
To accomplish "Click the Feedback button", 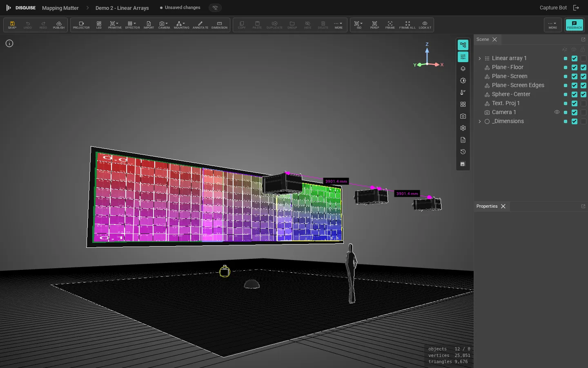I will 574,25.
